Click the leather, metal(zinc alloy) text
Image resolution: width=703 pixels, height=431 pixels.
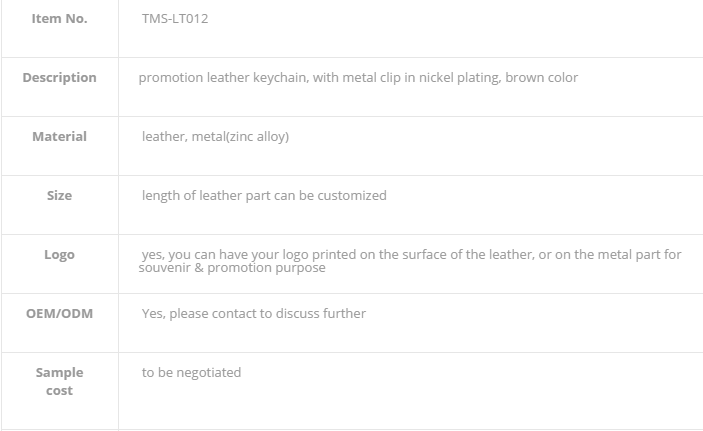coord(215,136)
